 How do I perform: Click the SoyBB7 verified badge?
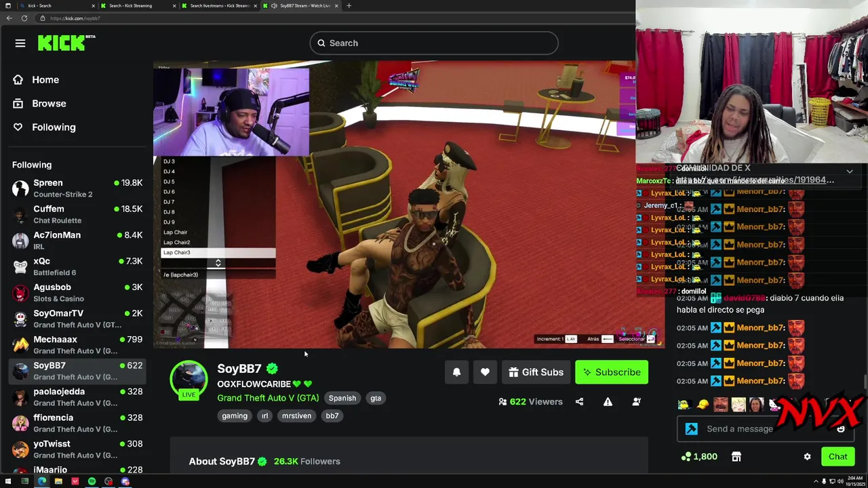(272, 369)
